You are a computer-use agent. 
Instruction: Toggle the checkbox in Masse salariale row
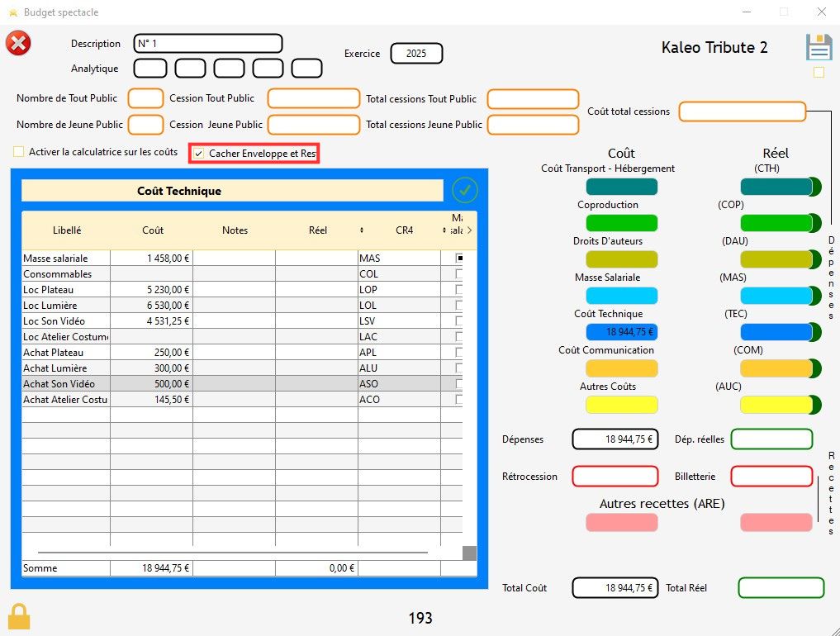[459, 258]
